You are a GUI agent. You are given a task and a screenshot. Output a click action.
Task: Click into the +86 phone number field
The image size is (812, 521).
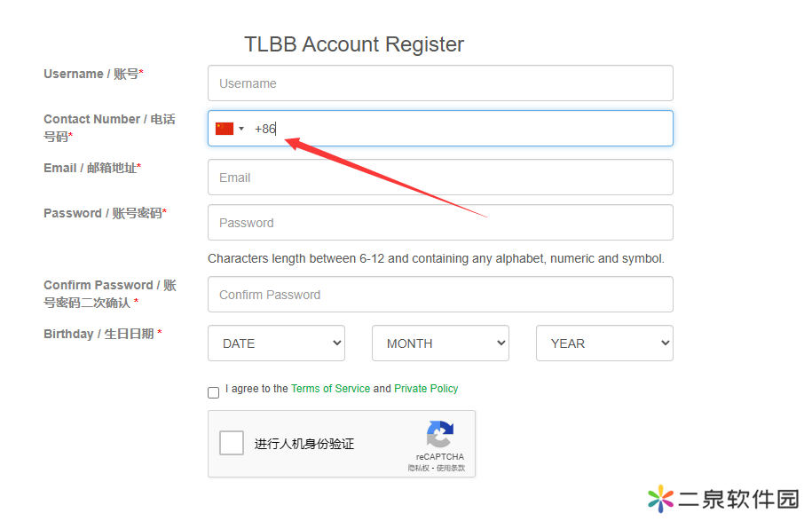(x=440, y=128)
